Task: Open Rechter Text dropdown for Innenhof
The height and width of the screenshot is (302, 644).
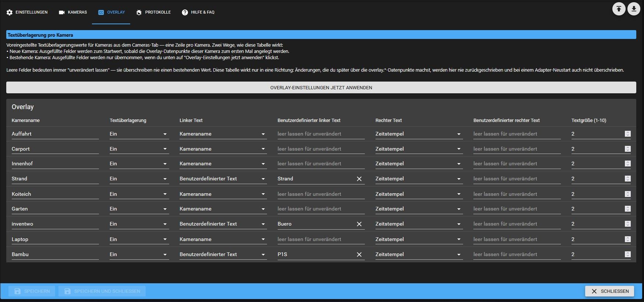Action: click(x=419, y=164)
